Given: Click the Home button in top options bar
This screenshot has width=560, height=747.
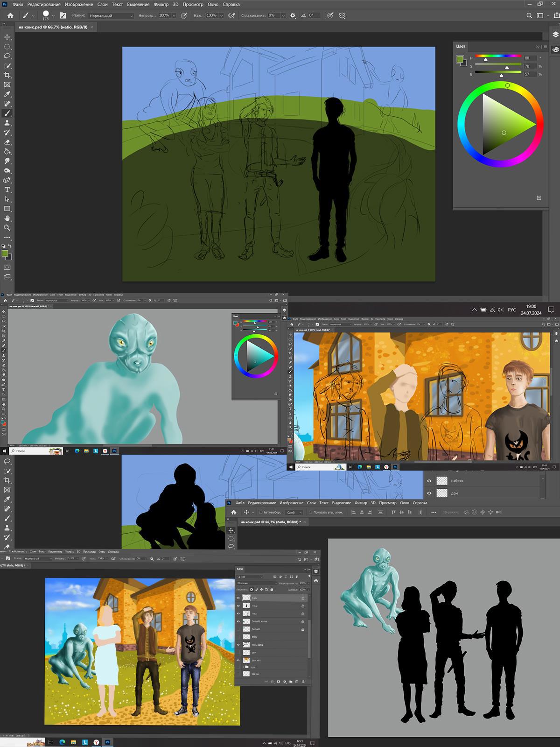Looking at the screenshot, I should coord(10,15).
